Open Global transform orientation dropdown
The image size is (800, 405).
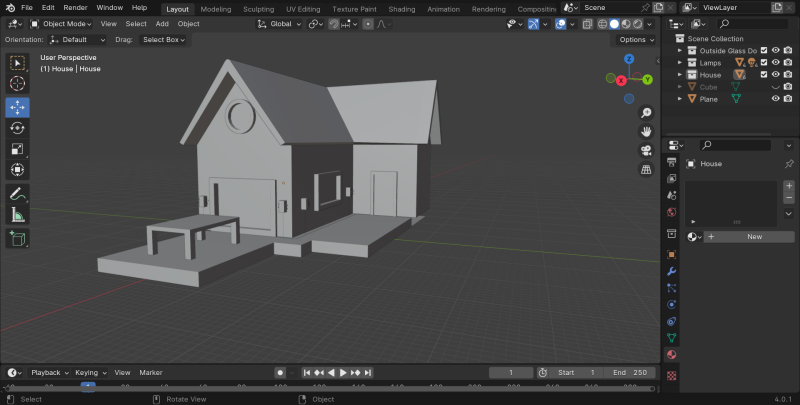pyautogui.click(x=280, y=24)
